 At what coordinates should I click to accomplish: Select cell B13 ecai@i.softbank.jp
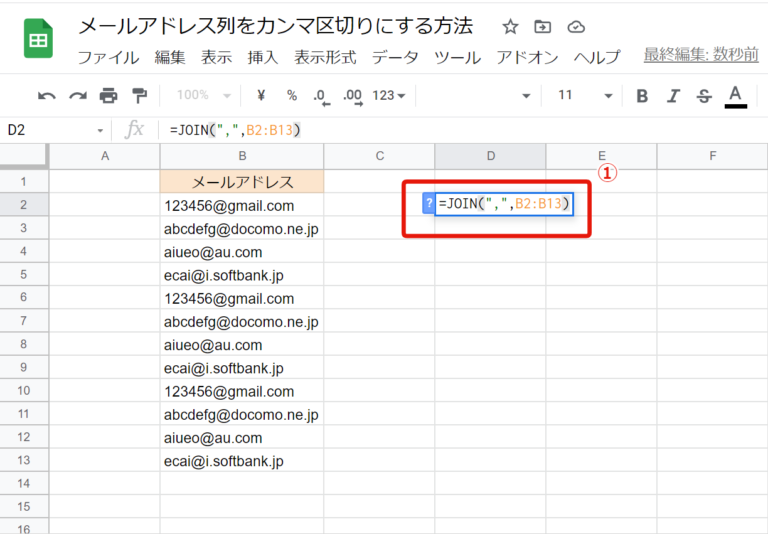pos(242,461)
